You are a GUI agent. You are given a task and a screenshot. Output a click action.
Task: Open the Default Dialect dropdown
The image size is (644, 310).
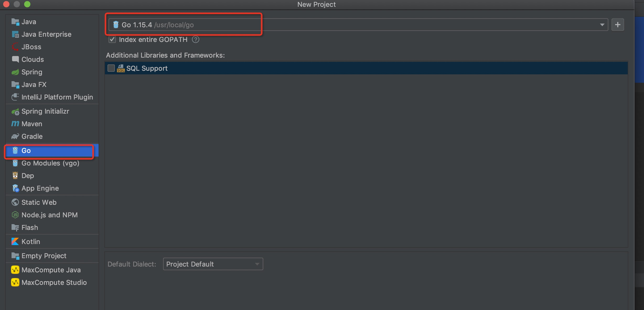[213, 264]
